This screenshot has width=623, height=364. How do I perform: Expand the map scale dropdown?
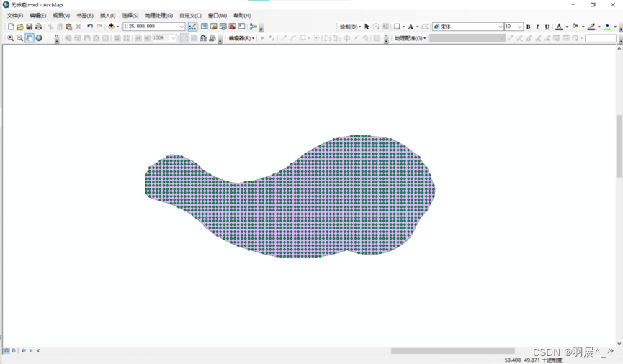pos(181,27)
